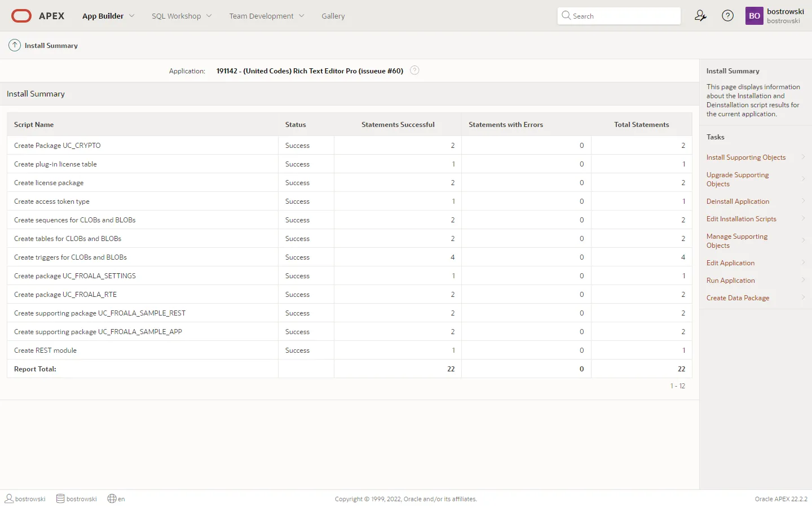Select the 'Create access token type' row

(350, 201)
